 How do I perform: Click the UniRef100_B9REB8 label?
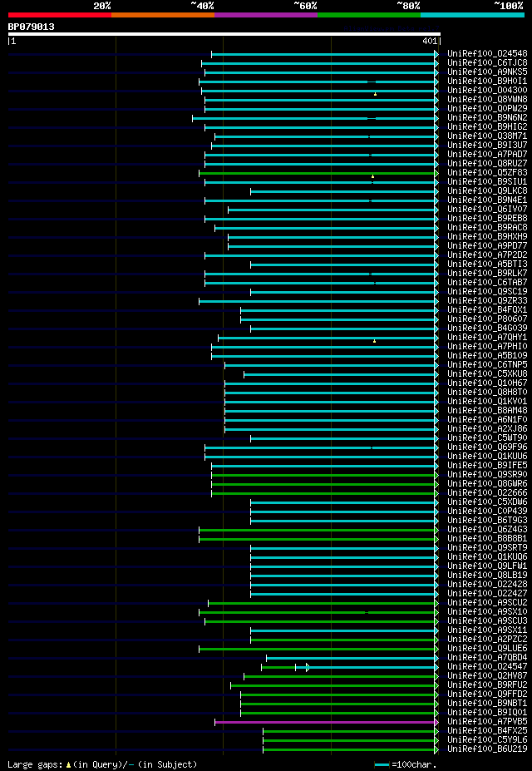pos(487,219)
